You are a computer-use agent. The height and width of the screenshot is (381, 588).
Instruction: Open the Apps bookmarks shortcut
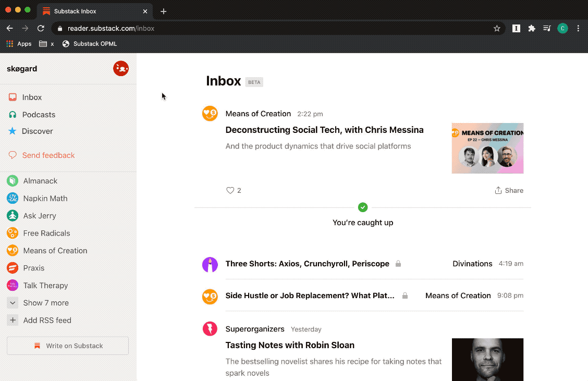19,44
